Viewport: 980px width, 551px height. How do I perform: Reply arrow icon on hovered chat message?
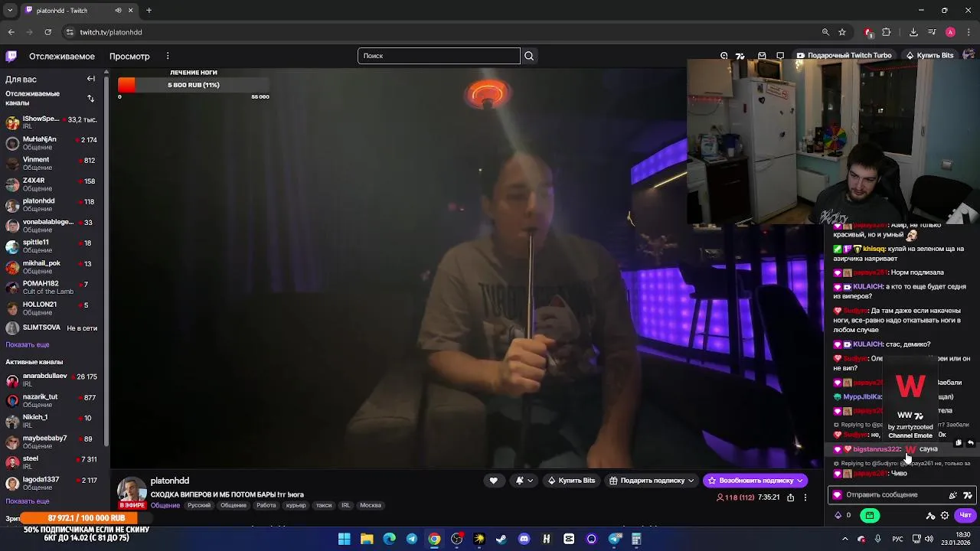[970, 442]
